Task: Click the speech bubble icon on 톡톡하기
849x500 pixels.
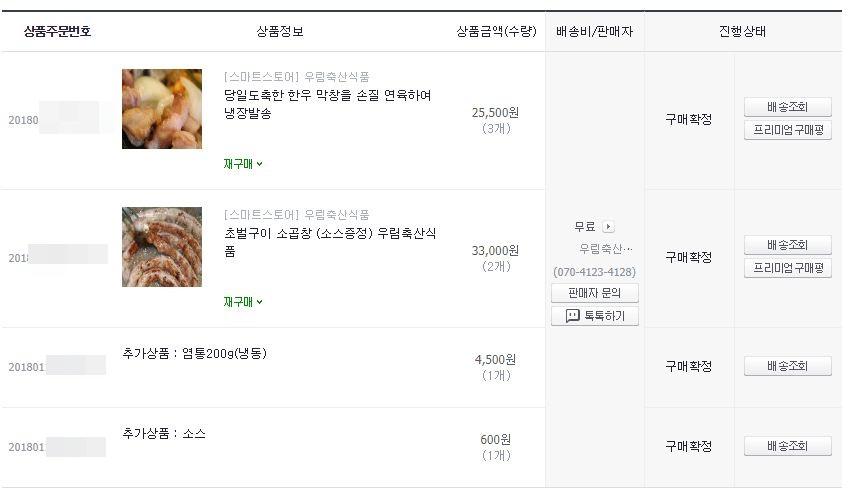Action: coord(572,316)
